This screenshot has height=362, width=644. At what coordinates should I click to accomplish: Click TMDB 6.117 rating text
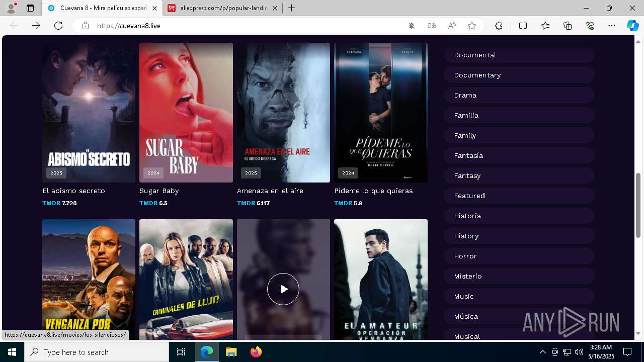pyautogui.click(x=253, y=203)
